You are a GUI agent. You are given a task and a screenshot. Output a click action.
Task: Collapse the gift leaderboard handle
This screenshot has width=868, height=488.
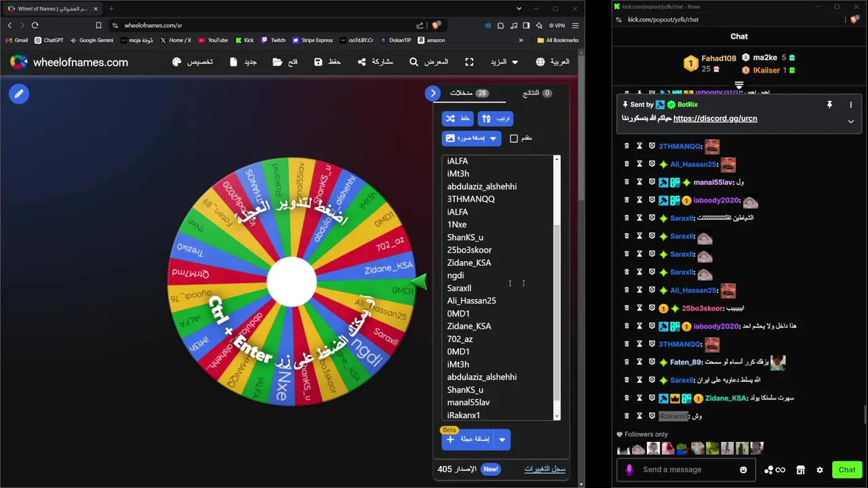(739, 85)
